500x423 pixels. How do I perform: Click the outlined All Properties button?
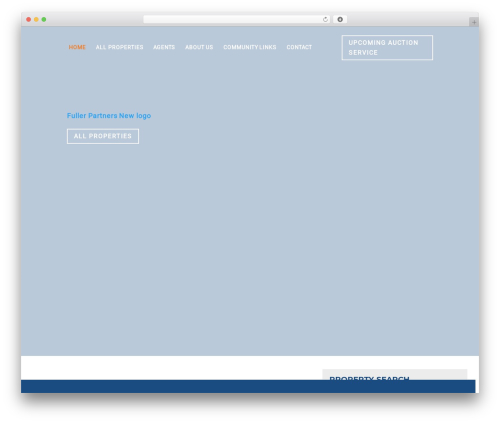tap(103, 136)
